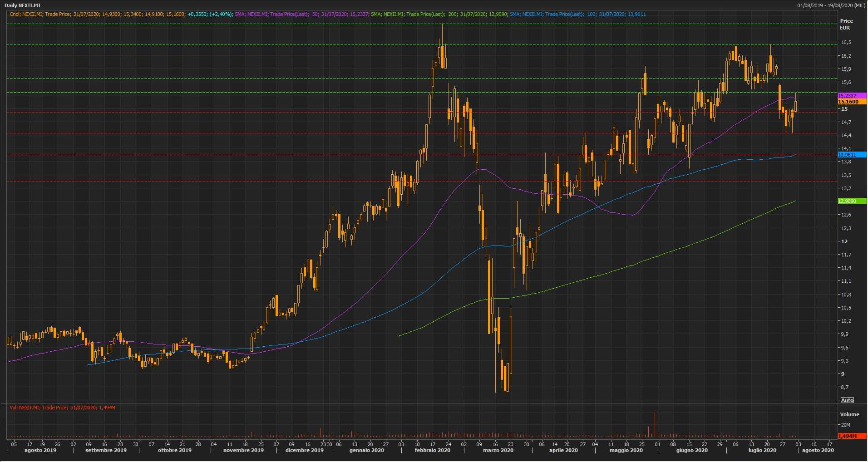Click the 20M volume axis tick label

(x=845, y=425)
